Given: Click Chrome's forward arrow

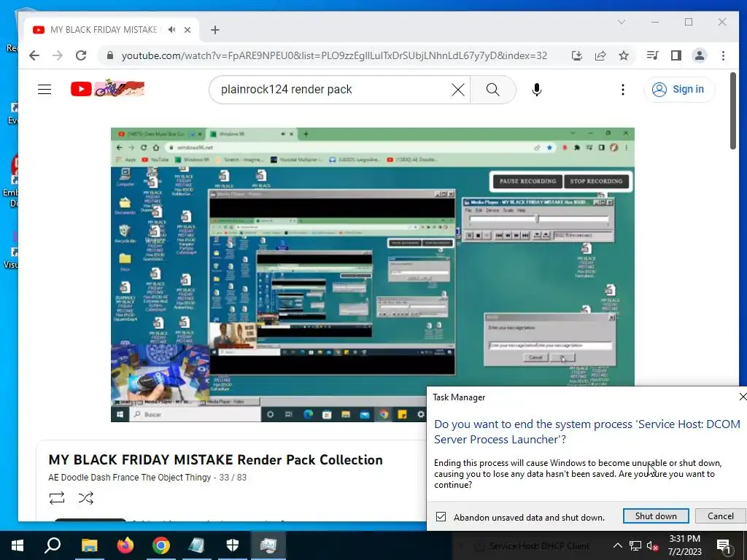Looking at the screenshot, I should (58, 55).
